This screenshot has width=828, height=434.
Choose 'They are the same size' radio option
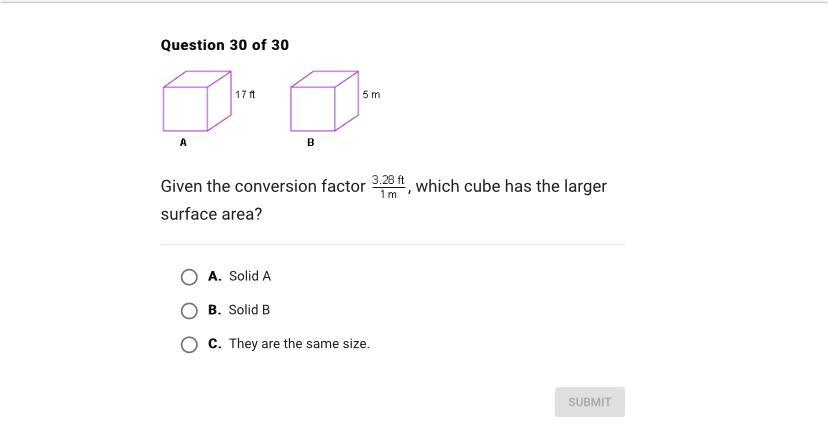[189, 344]
